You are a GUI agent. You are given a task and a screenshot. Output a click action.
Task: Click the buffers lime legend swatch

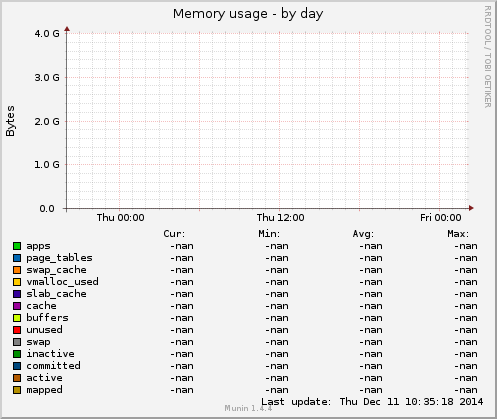[17, 318]
